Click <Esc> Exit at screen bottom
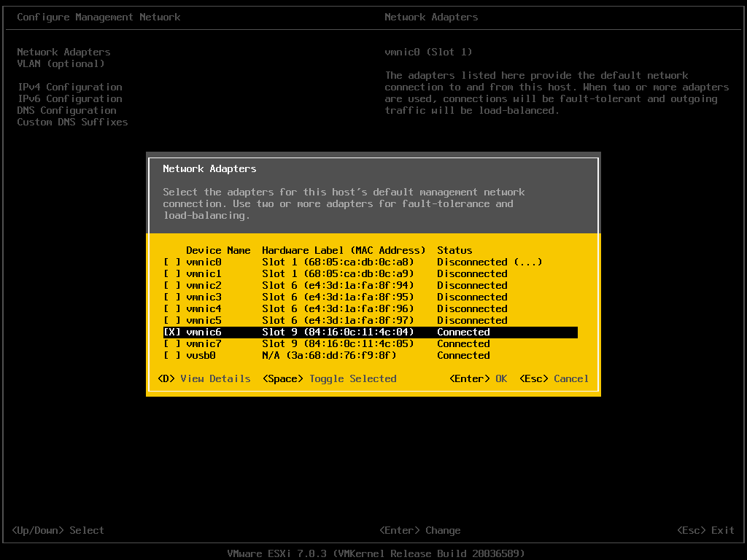This screenshot has height=560, width=747. pos(706,531)
